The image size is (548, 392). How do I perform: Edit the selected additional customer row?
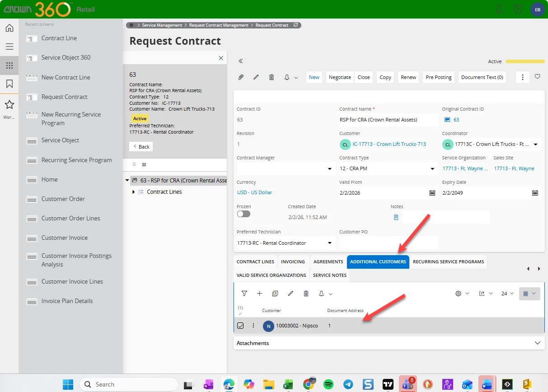click(x=290, y=294)
